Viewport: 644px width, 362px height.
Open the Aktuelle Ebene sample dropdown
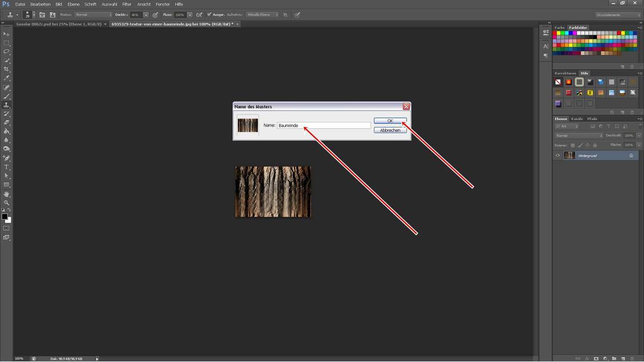262,14
